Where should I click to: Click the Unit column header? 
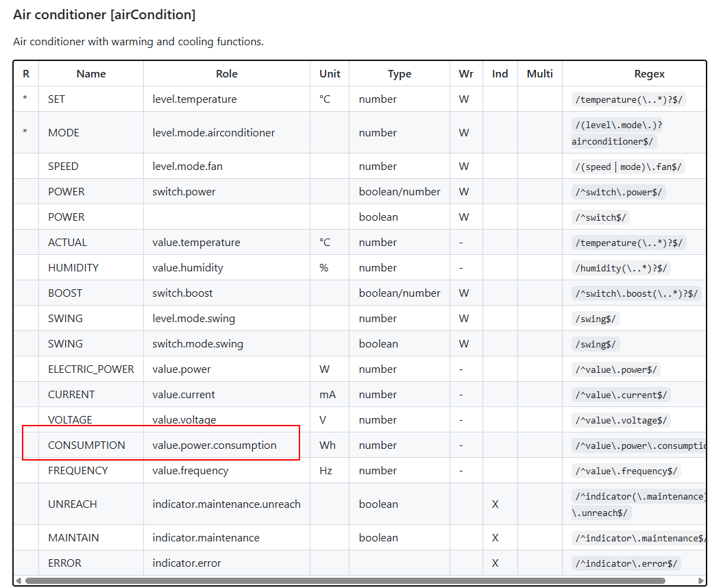click(x=330, y=74)
